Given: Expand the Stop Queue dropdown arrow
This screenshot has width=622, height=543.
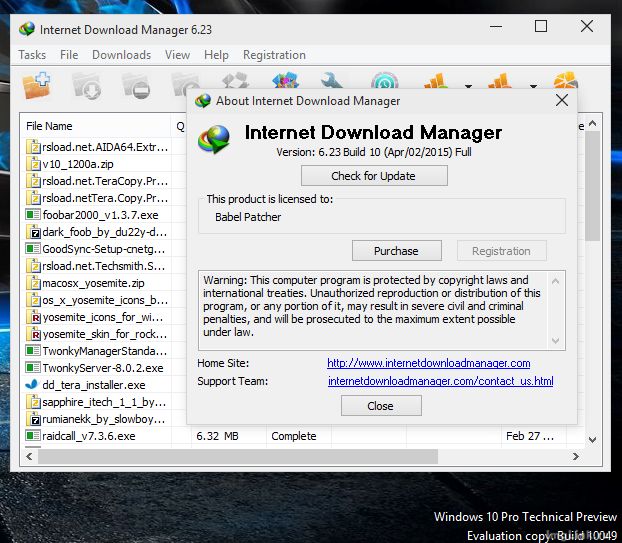Looking at the screenshot, I should (533, 86).
